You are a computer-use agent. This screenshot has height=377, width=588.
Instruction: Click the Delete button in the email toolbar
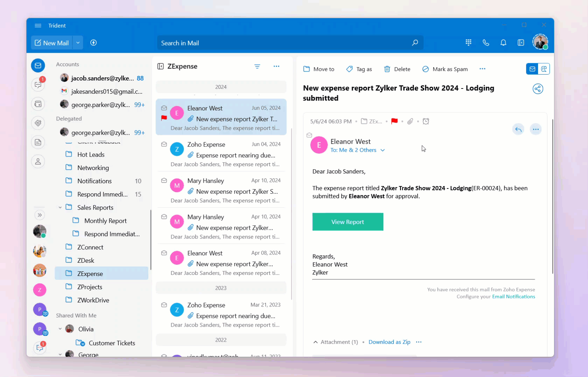[x=397, y=69]
